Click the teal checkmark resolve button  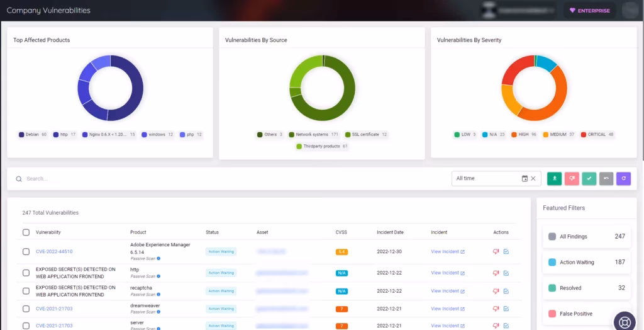tap(589, 179)
